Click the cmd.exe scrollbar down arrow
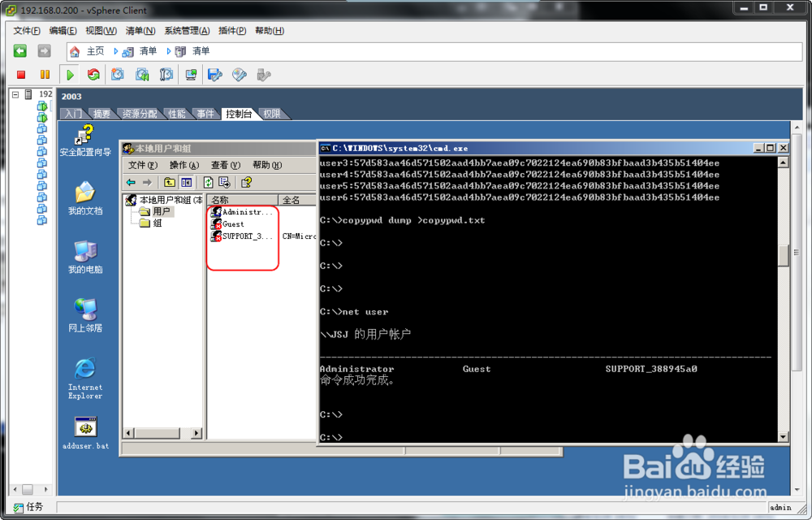 pos(783,437)
